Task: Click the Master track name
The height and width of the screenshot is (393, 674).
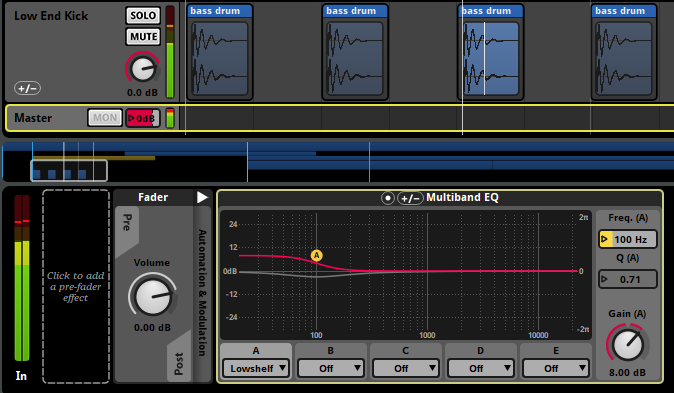Action: [x=33, y=118]
